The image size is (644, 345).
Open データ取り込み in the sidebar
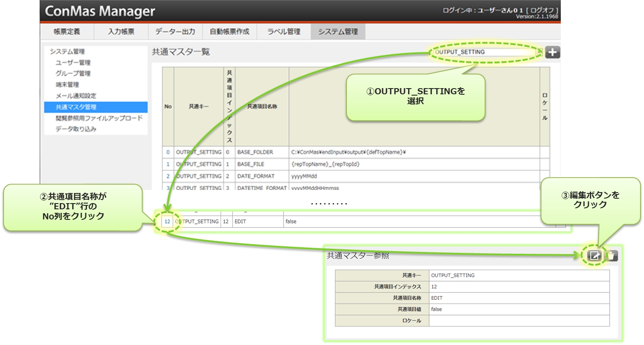[76, 129]
